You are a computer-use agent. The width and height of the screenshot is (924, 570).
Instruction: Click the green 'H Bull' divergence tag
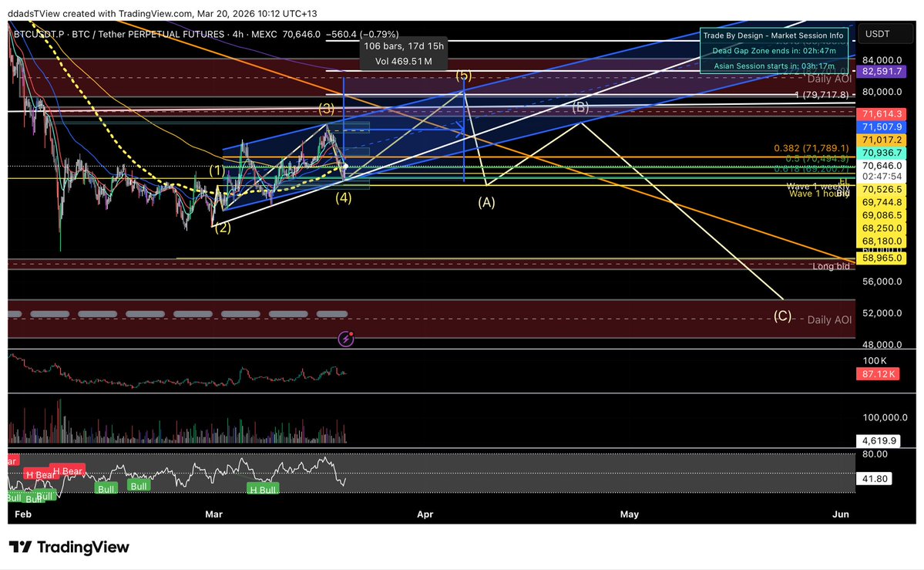[263, 490]
